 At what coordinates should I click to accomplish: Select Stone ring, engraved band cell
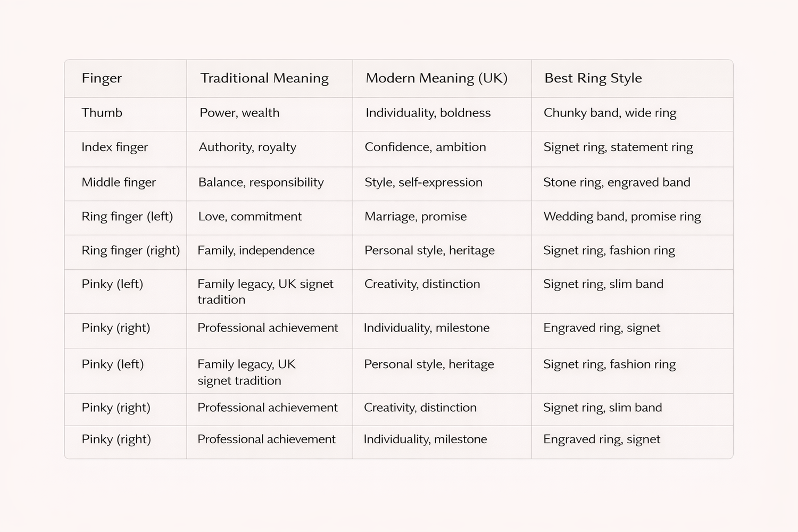coord(617,182)
